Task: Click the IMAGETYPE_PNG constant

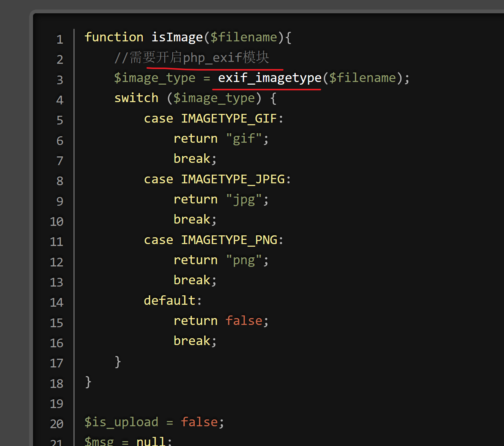Action: coord(229,240)
